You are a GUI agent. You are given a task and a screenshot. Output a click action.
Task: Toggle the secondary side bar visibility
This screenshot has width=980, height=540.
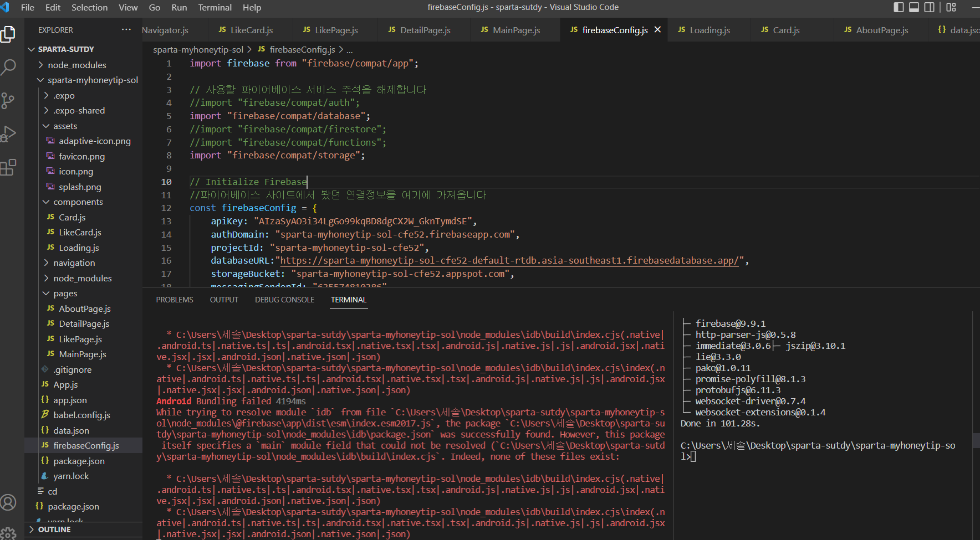coord(930,7)
